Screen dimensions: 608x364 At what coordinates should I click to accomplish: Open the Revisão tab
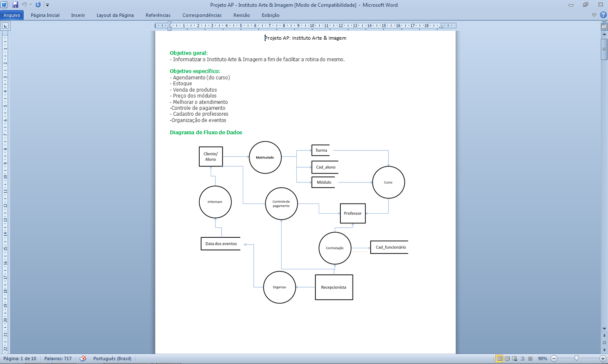242,15
